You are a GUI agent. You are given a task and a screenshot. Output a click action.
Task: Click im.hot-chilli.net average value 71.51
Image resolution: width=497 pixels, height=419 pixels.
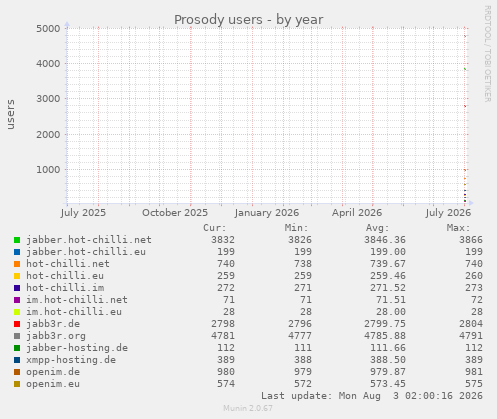coord(391,300)
